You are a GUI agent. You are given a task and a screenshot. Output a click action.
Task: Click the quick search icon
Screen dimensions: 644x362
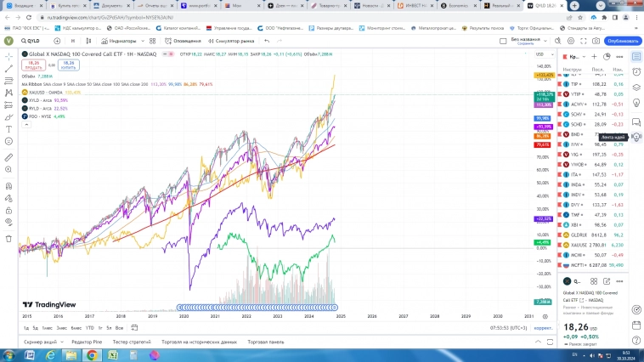(557, 41)
